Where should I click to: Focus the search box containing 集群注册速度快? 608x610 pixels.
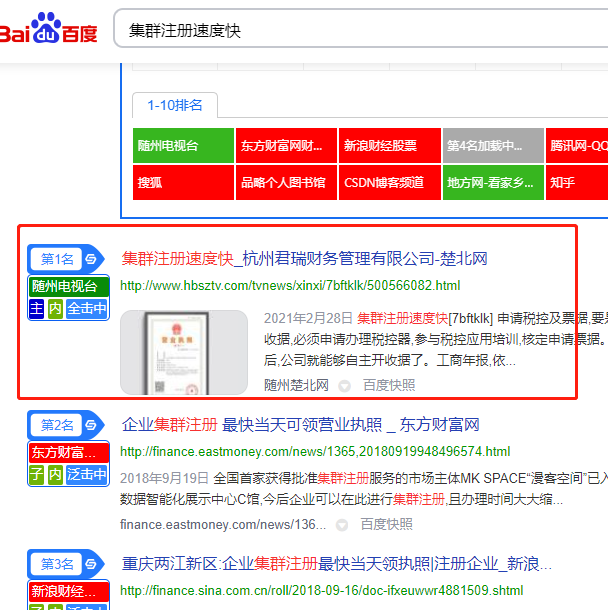click(361, 29)
